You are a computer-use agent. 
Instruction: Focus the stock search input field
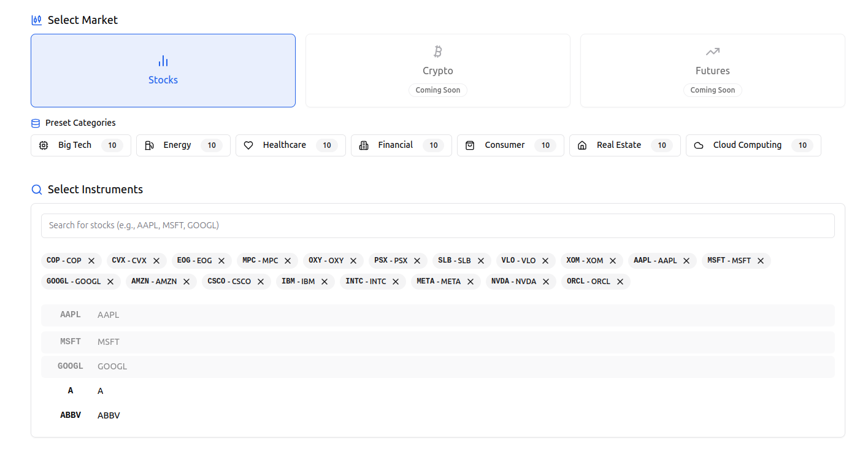(x=438, y=226)
